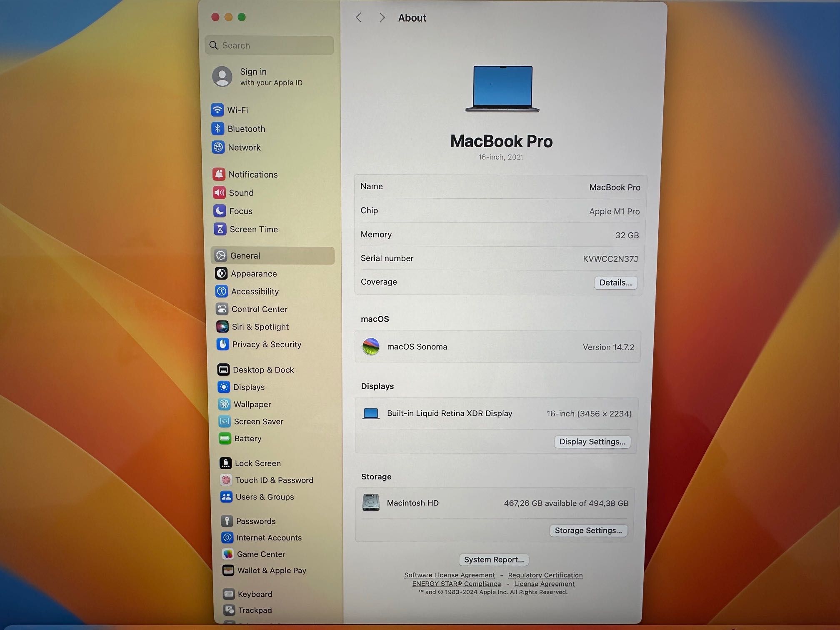Click the Version 14.7.2 text

pos(608,347)
